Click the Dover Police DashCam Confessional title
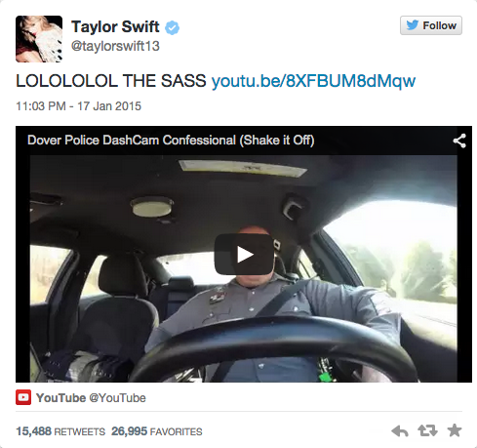 pos(171,141)
